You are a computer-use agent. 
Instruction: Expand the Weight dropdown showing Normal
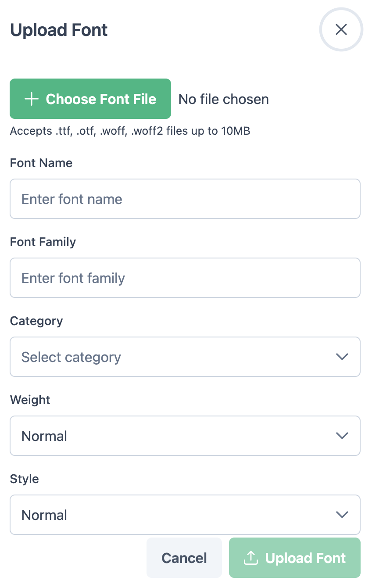coord(175,436)
